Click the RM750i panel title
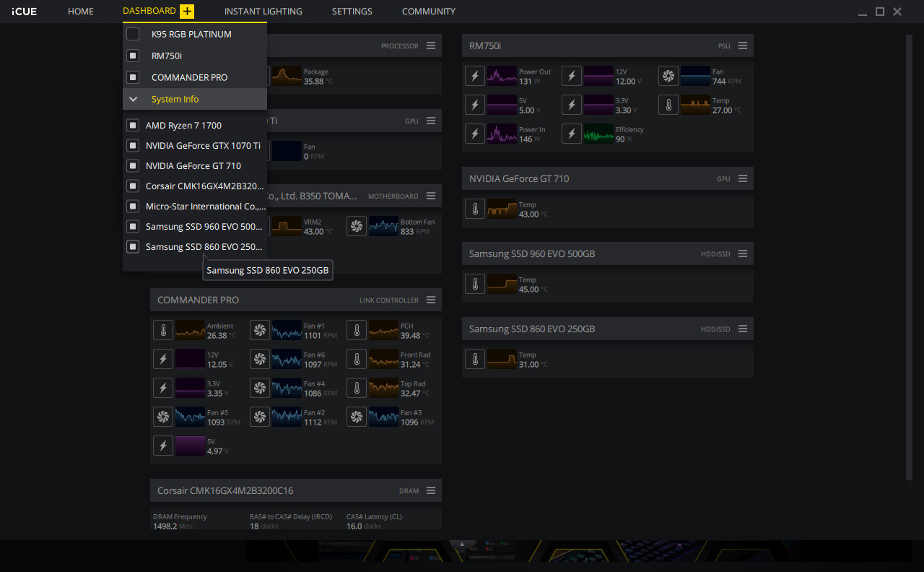 tap(485, 45)
